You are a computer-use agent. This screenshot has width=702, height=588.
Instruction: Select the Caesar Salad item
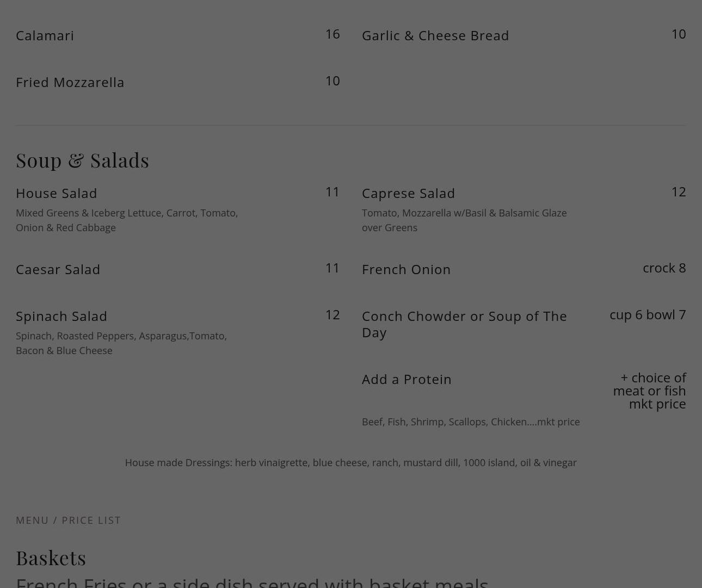coord(58,269)
